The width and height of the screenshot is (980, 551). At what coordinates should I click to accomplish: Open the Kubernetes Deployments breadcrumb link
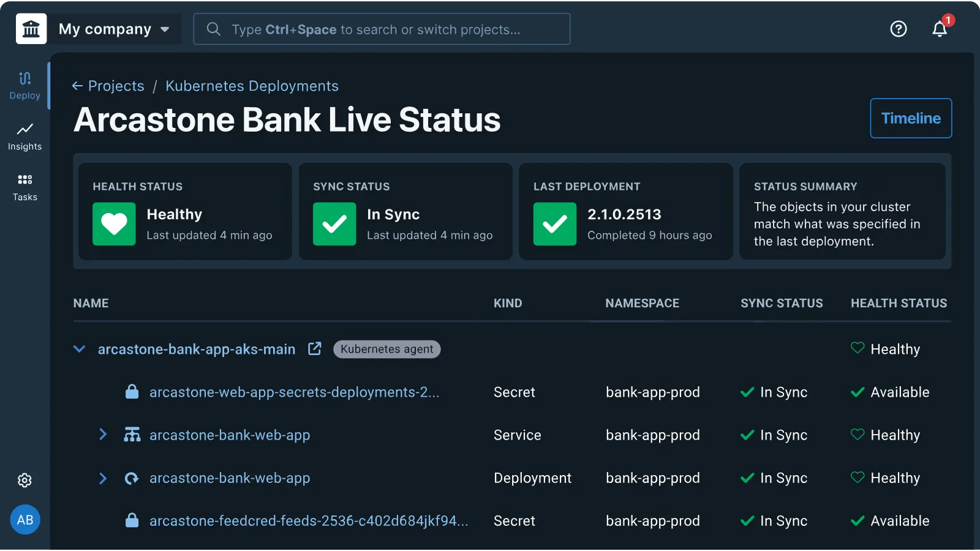[252, 86]
